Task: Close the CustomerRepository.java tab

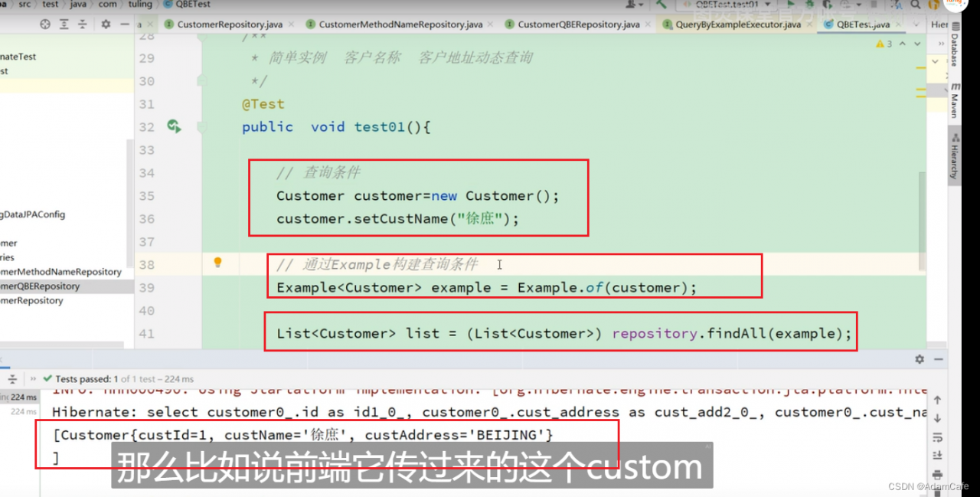Action: click(291, 25)
